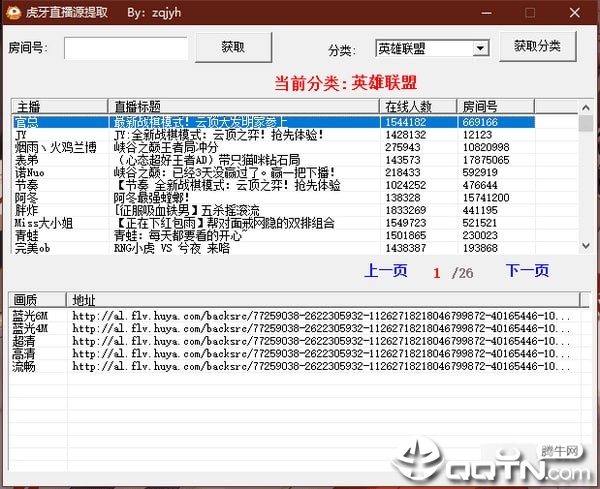Click online count 1833269
The width and height of the screenshot is (600, 489).
point(406,210)
